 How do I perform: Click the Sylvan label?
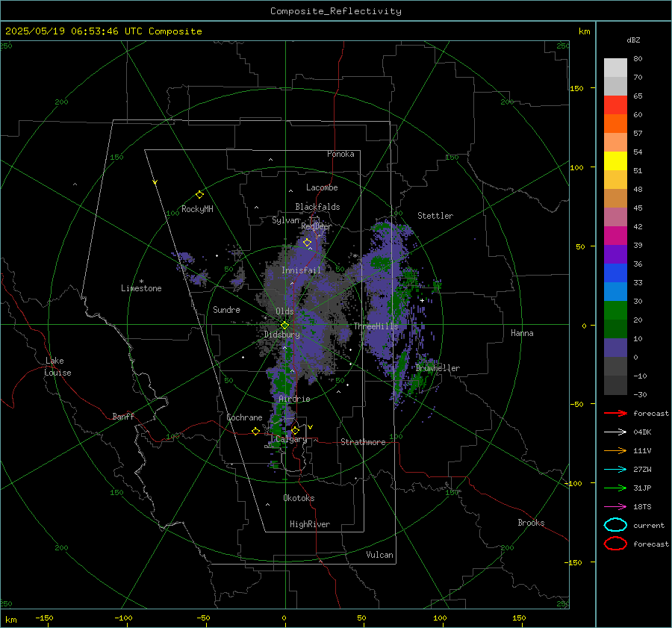pyautogui.click(x=285, y=220)
